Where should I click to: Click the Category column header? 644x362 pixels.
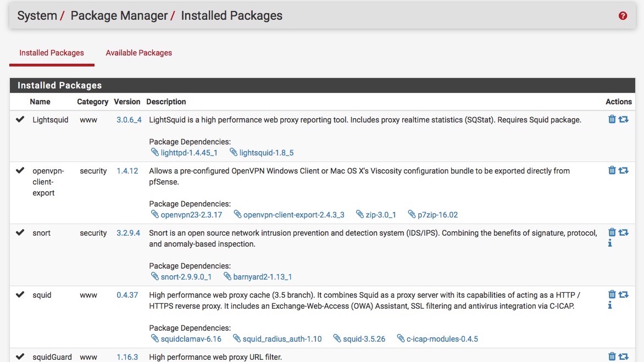[92, 102]
